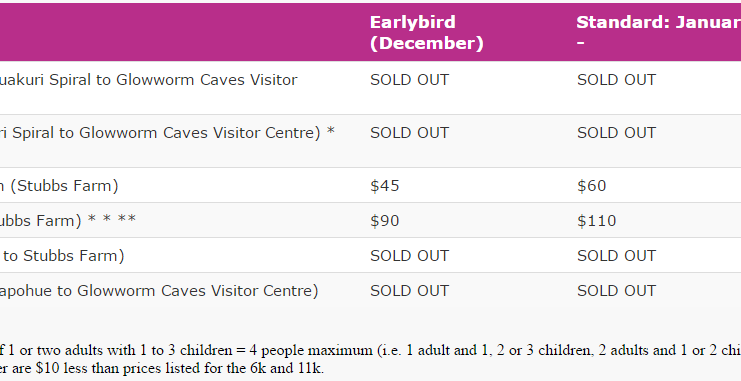Click second row Earlybird SOLD OUT cell
This screenshot has height=381, width=741.
coord(409,133)
